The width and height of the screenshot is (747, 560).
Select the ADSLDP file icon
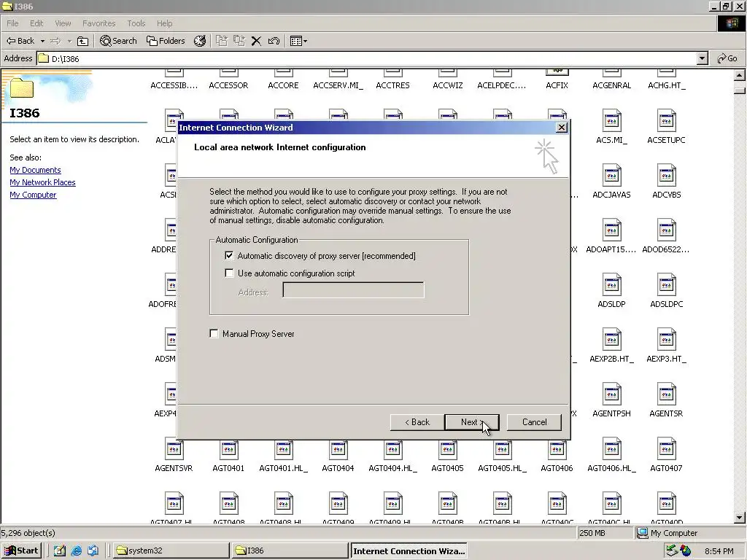click(611, 284)
